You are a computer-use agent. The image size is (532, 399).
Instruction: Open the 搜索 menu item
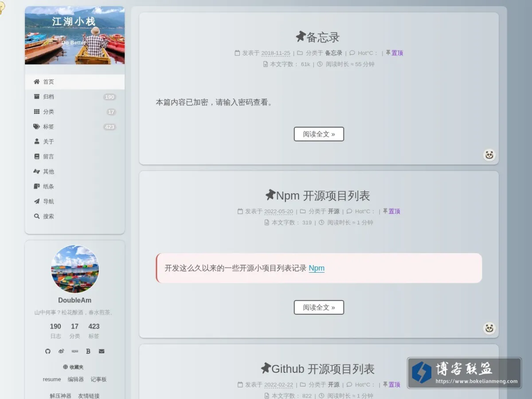pos(74,216)
